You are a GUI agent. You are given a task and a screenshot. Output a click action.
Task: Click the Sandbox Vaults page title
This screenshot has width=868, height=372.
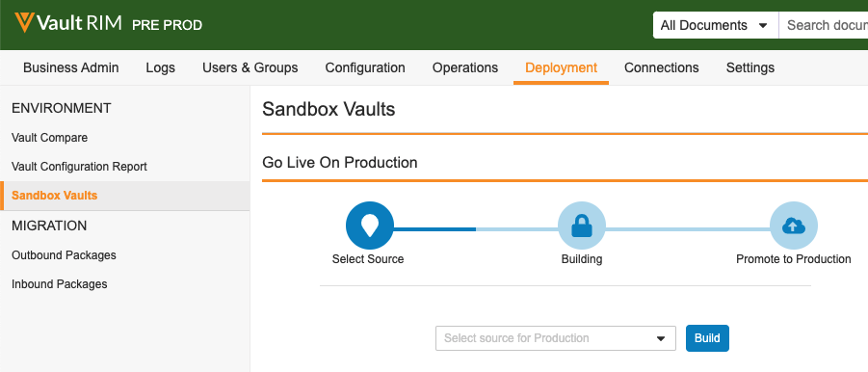pyautogui.click(x=329, y=110)
